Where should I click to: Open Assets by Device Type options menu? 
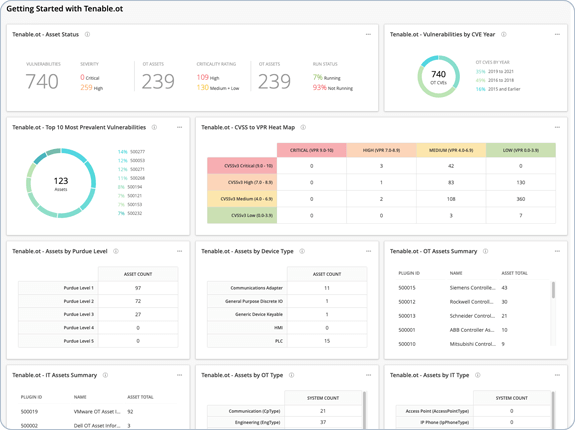(x=368, y=251)
